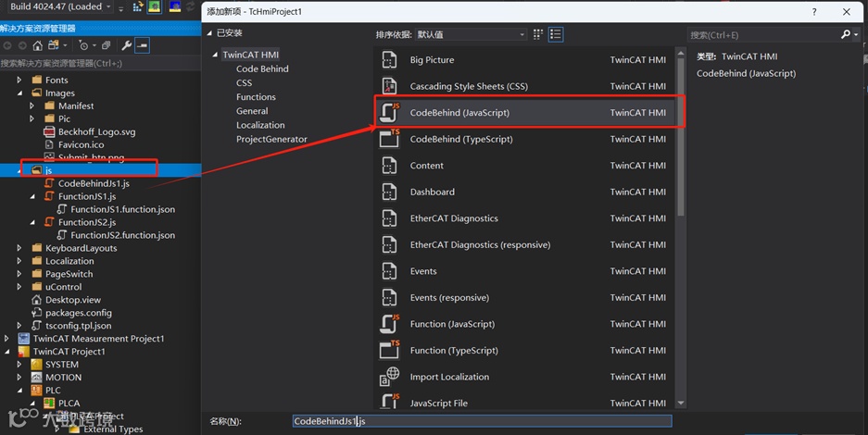868x435 pixels.
Task: Open Build 4024.47 version dropdown
Action: pyautogui.click(x=108, y=6)
